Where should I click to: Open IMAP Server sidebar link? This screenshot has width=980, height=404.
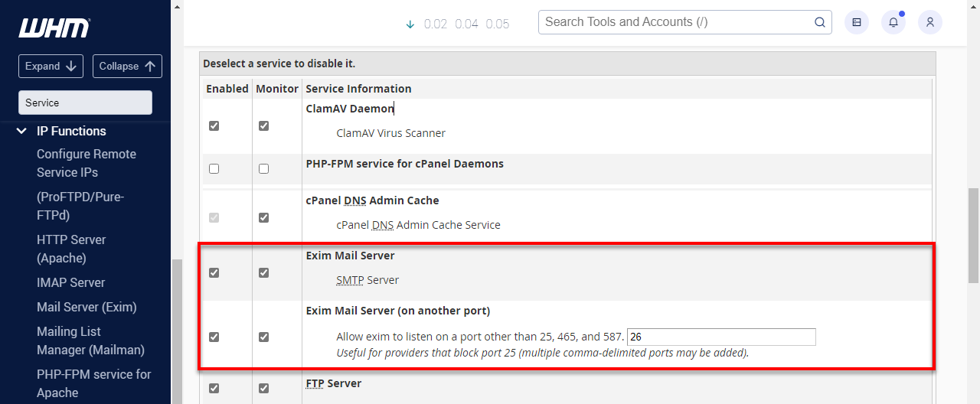point(70,282)
